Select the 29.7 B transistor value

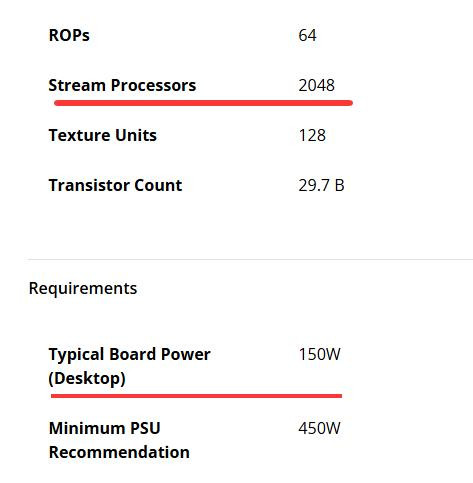(x=321, y=185)
